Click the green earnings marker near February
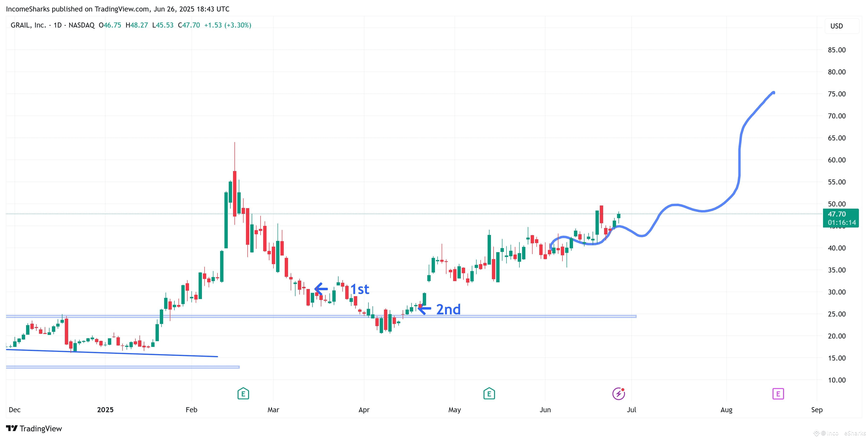 243,394
